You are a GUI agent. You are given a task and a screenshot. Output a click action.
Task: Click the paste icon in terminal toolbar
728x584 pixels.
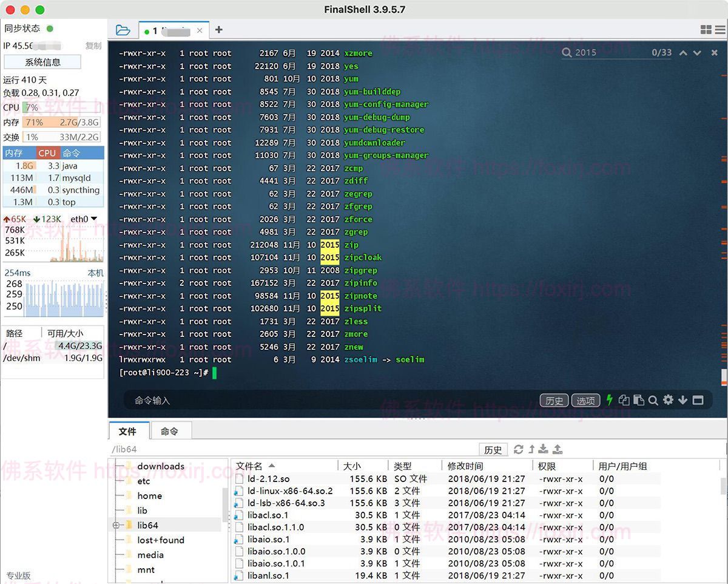coord(638,400)
